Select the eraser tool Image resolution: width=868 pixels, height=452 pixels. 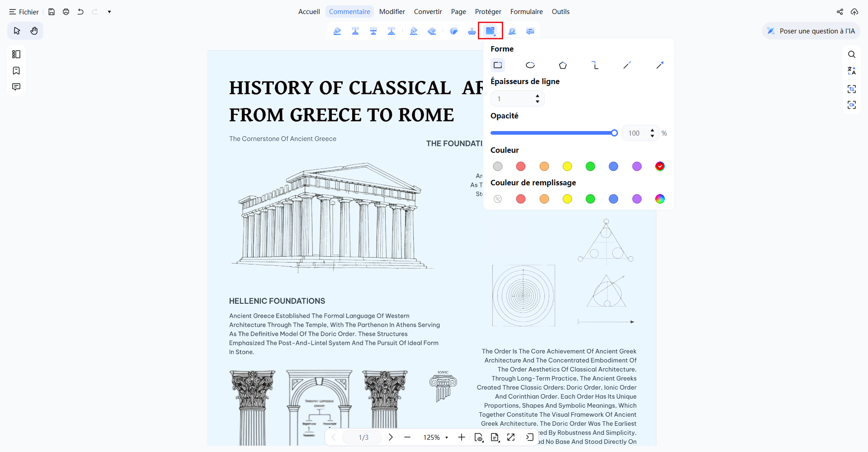pos(432,31)
